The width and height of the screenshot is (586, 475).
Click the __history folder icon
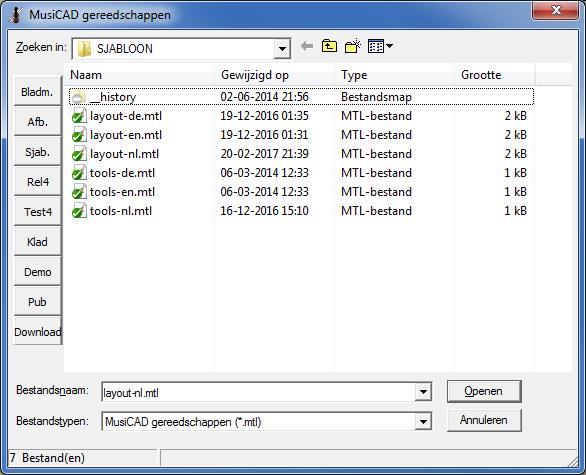[79, 97]
